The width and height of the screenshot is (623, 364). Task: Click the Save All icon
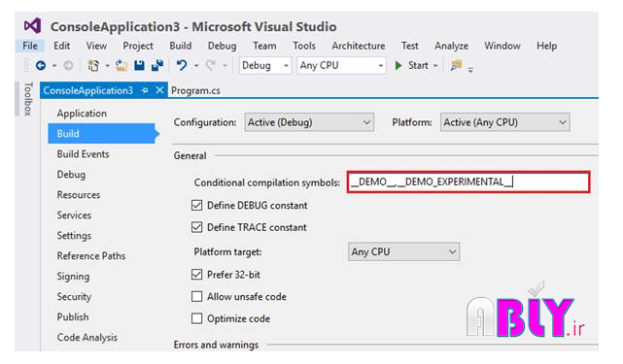tap(157, 65)
